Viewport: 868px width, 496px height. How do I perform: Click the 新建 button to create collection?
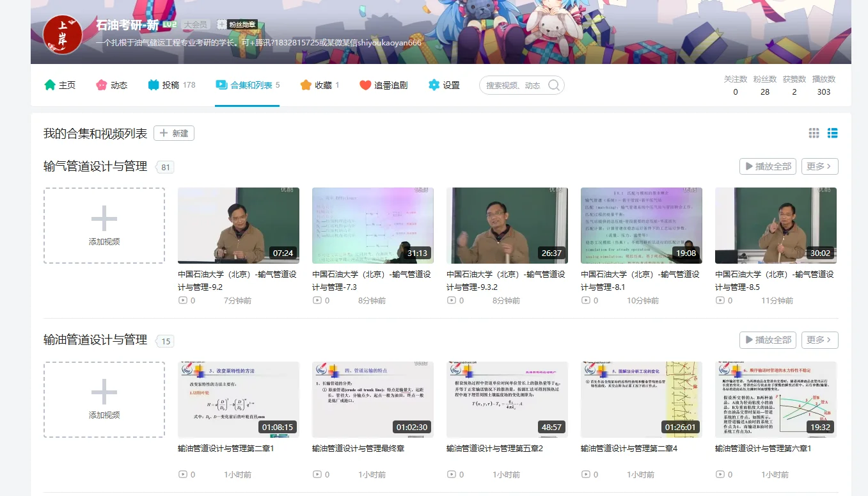(x=173, y=133)
